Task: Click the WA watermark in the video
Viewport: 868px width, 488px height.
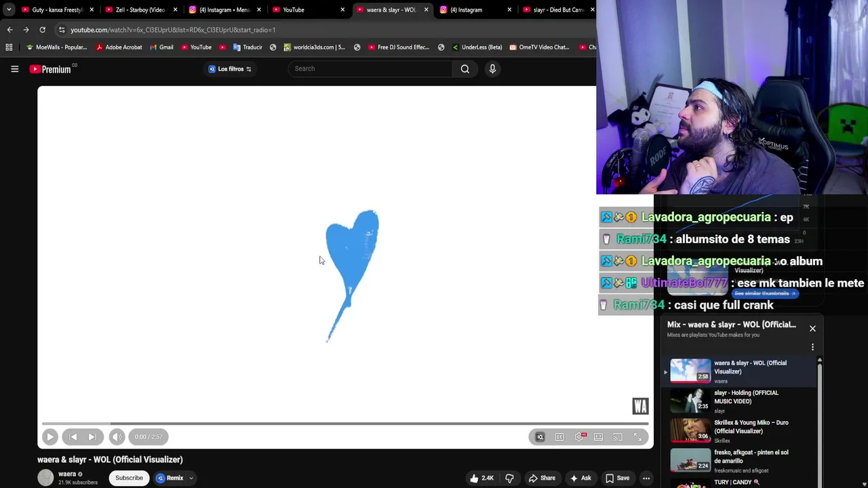Action: (x=640, y=406)
